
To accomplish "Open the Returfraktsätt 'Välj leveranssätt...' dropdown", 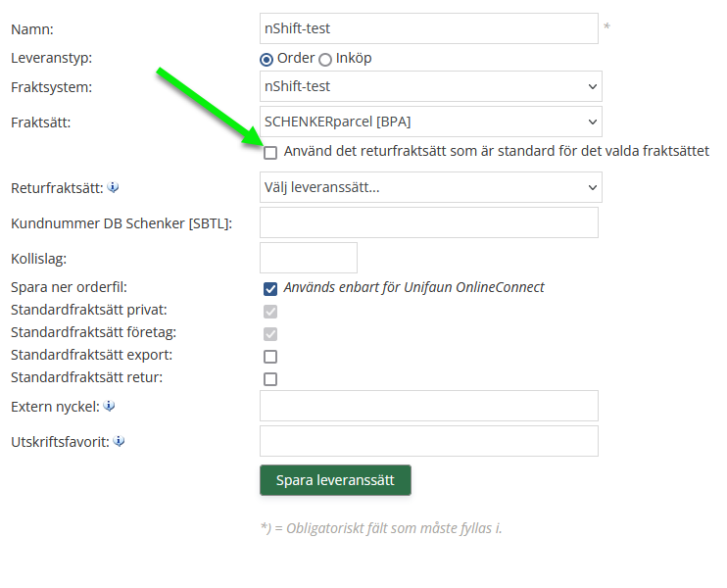I will [x=430, y=187].
